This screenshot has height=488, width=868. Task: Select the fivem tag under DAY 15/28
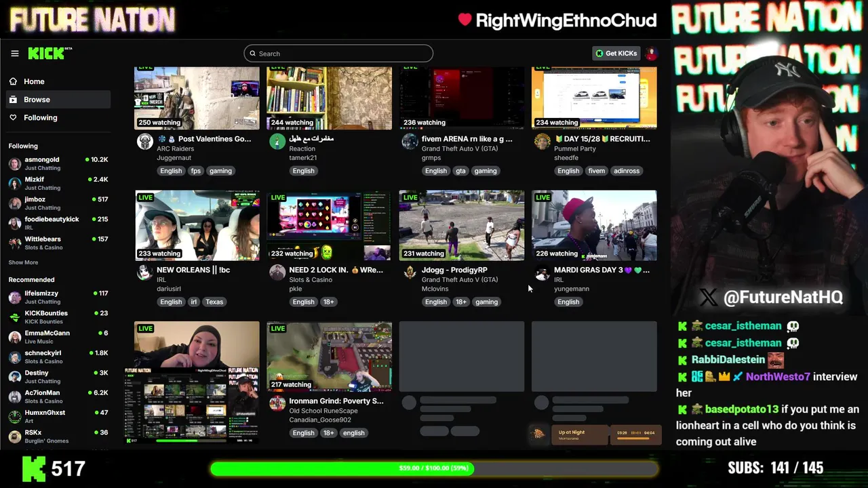click(597, 171)
